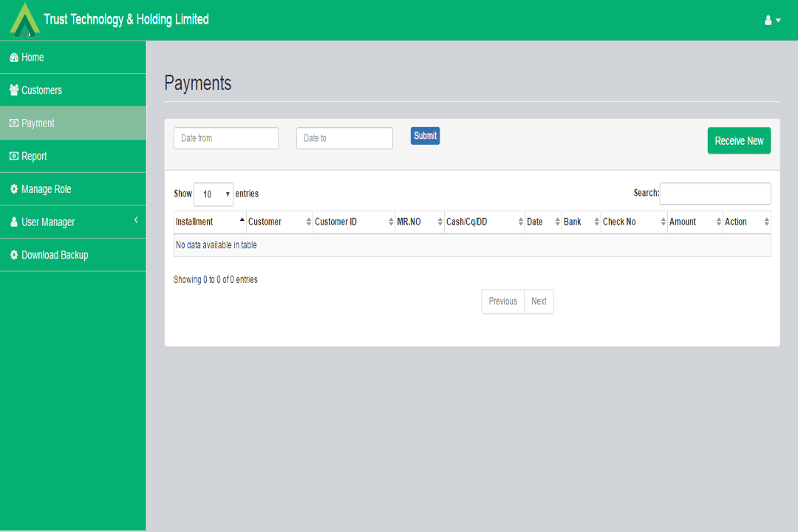This screenshot has width=798, height=532.
Task: Focus the Date from input field
Action: [x=226, y=138]
